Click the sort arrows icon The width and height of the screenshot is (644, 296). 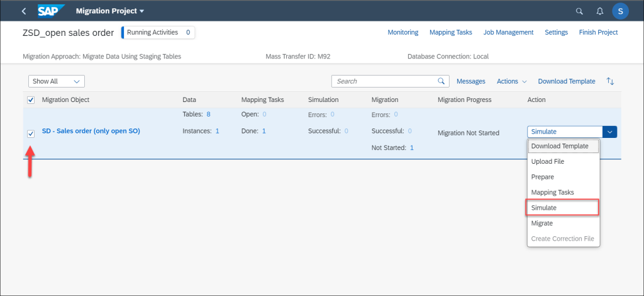coord(610,81)
